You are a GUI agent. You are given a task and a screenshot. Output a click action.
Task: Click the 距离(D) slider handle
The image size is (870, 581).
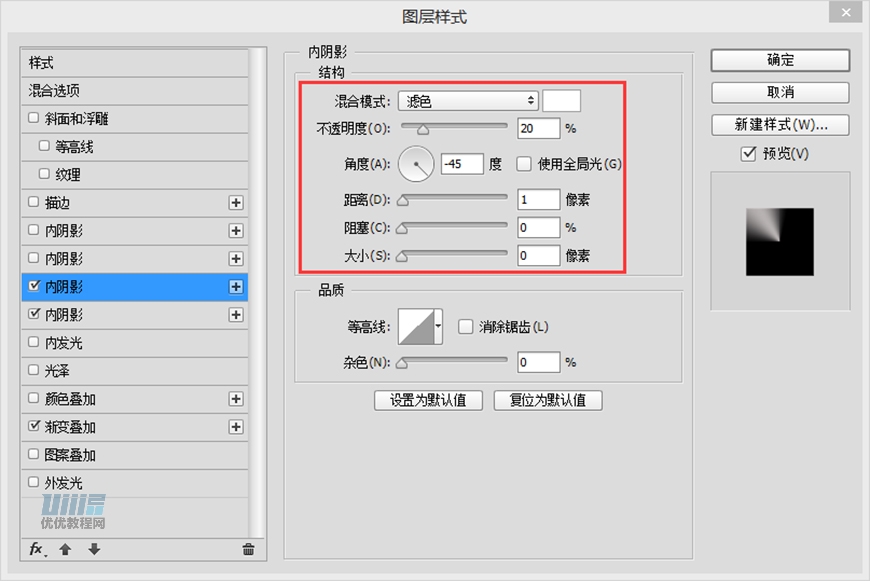pos(403,201)
